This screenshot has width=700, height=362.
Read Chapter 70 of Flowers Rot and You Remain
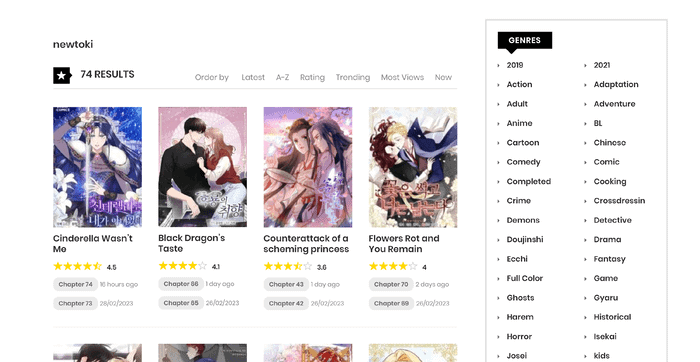pos(391,284)
